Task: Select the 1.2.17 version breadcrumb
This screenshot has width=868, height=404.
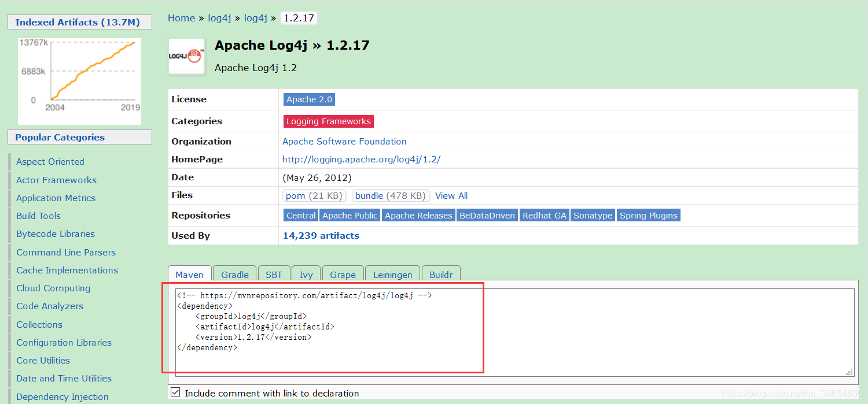Action: coord(299,18)
